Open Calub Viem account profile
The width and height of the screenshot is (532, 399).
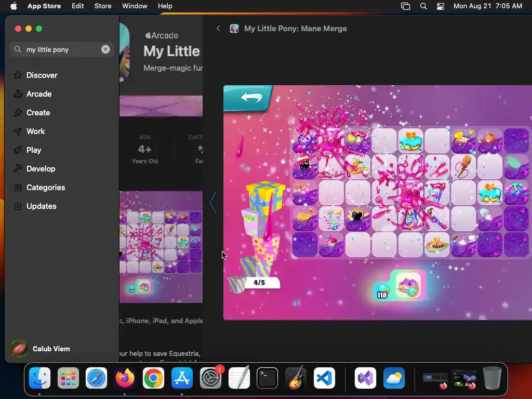tap(41, 349)
